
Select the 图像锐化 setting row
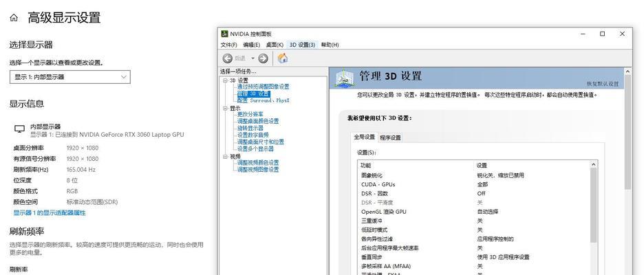click(474, 175)
